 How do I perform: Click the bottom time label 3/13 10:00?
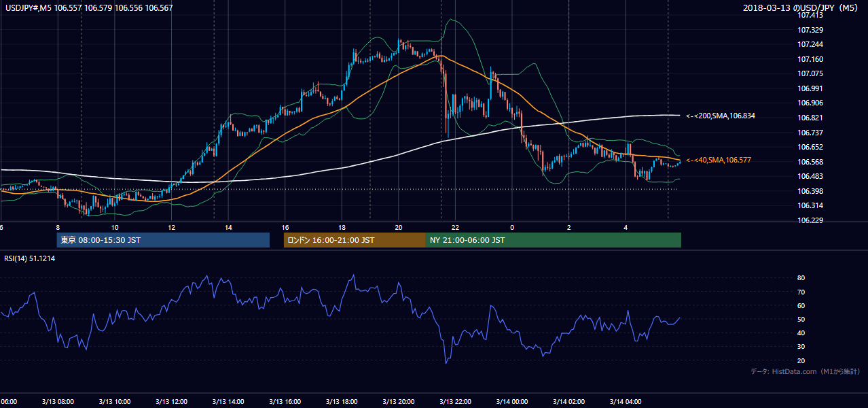(114, 401)
